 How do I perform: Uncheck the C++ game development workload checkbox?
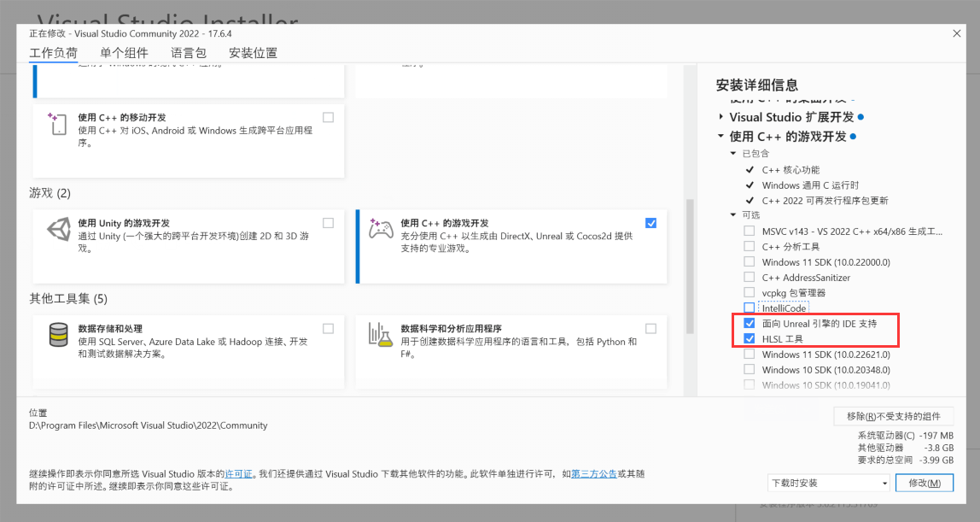[650, 223]
